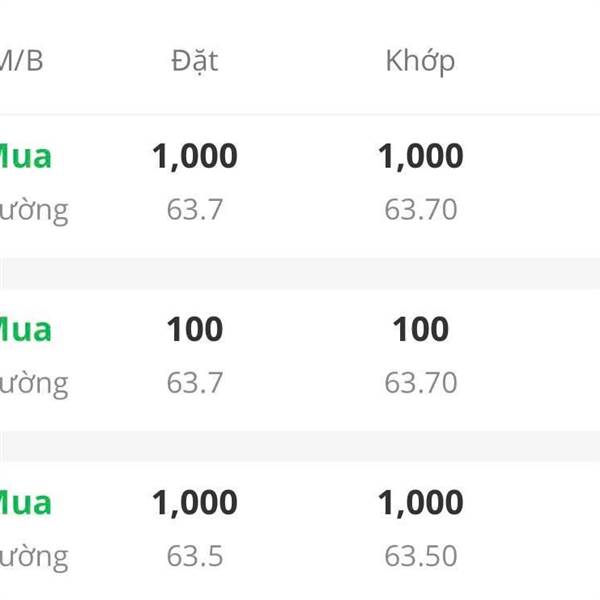Click the Đặt quantity 100
600x600 pixels.
pos(195,329)
